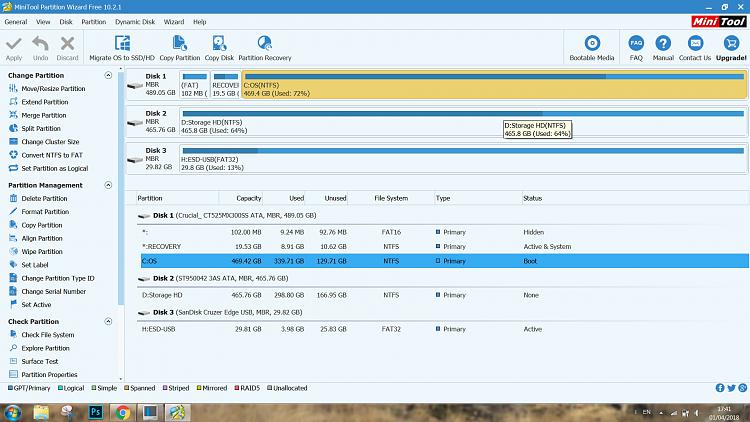750x422 pixels.
Task: Select the C:OS(NTFS) block in disk map
Action: point(494,85)
